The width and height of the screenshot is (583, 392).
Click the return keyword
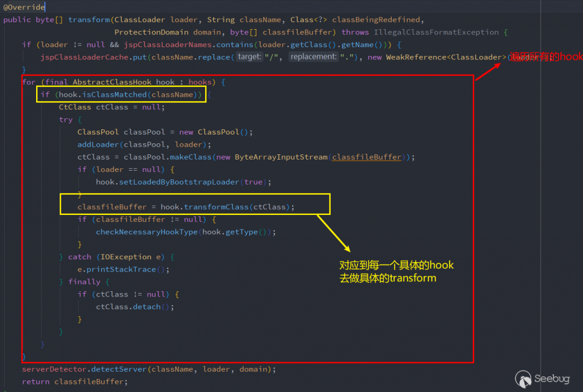pyautogui.click(x=36, y=382)
